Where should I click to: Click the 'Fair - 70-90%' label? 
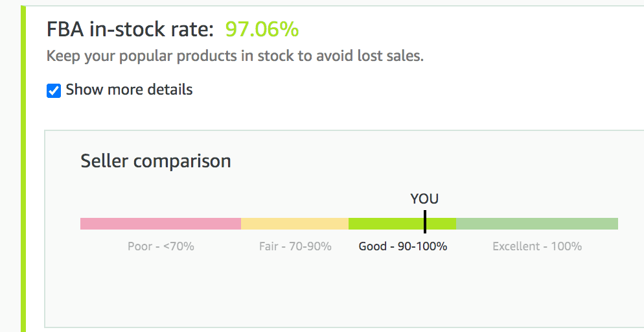pos(295,246)
